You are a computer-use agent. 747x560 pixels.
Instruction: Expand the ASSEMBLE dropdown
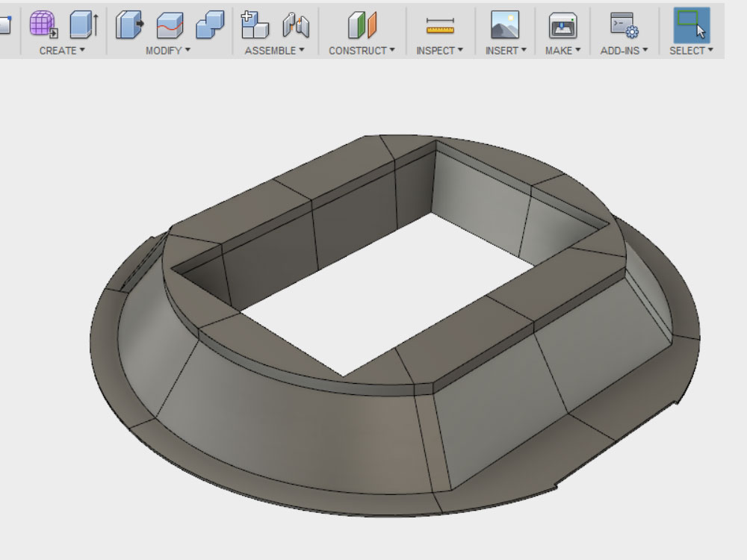pos(274,51)
